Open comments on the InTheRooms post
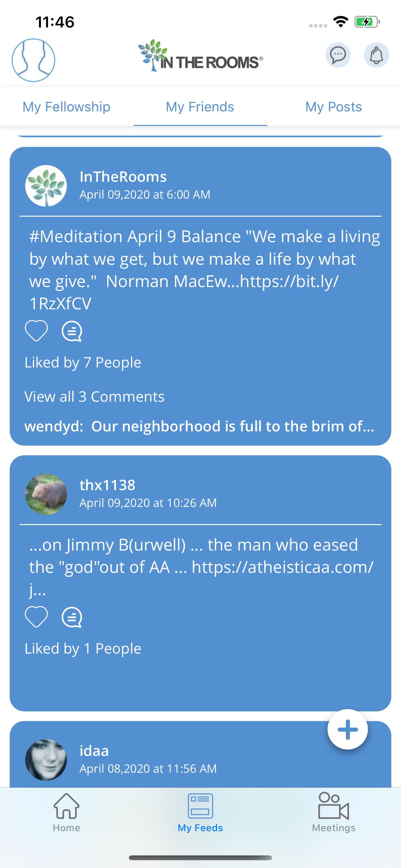This screenshot has width=401, height=868. point(72,331)
